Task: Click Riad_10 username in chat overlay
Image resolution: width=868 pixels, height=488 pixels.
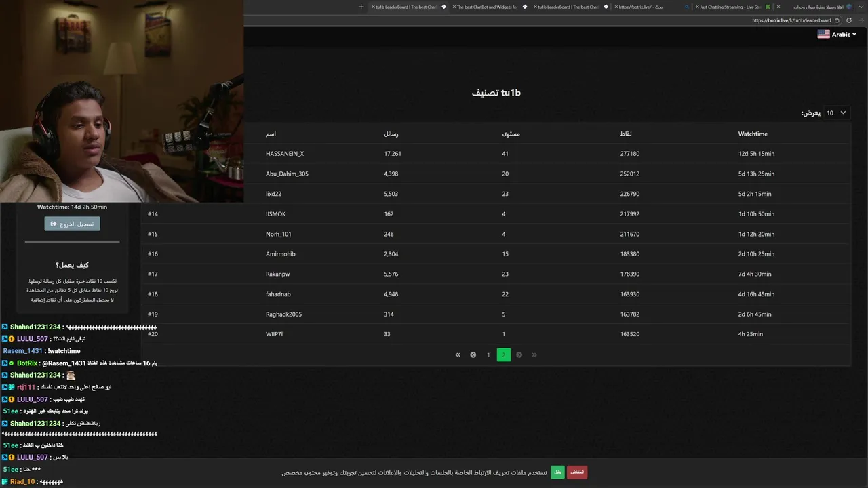Action: click(x=22, y=481)
